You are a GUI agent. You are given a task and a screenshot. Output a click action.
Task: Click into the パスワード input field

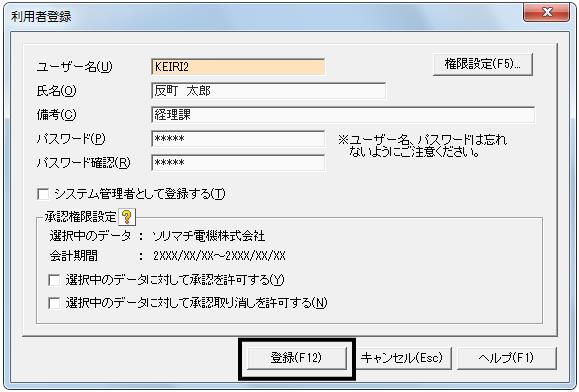click(238, 139)
